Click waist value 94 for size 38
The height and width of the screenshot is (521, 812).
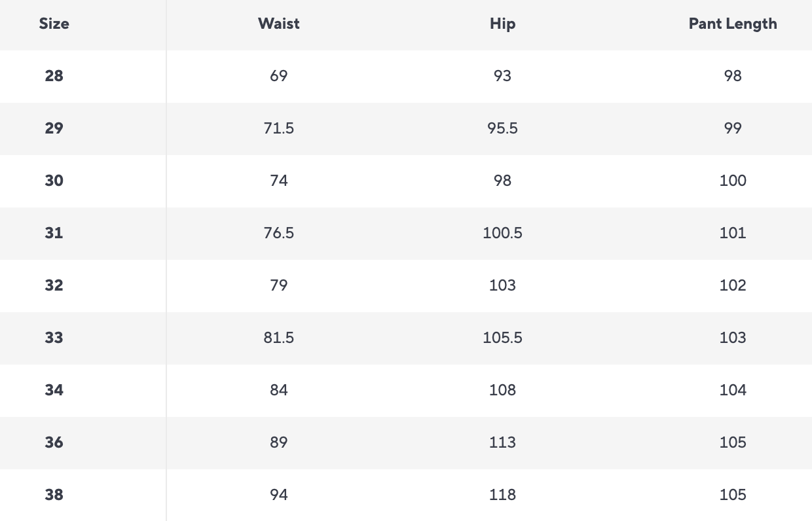(279, 495)
